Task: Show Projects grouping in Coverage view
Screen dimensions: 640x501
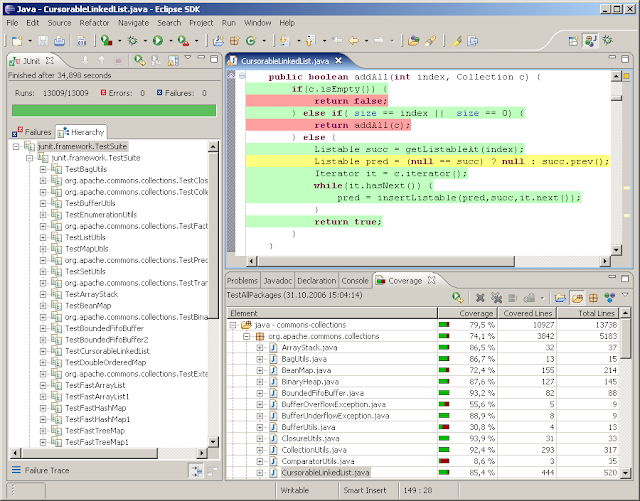Action: pyautogui.click(x=560, y=298)
